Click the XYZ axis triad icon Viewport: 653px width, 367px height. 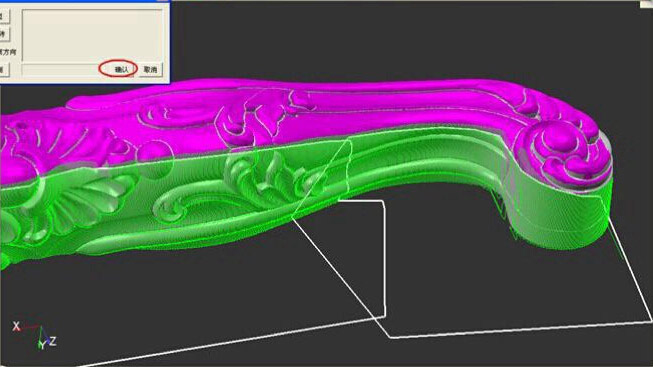click(x=35, y=335)
